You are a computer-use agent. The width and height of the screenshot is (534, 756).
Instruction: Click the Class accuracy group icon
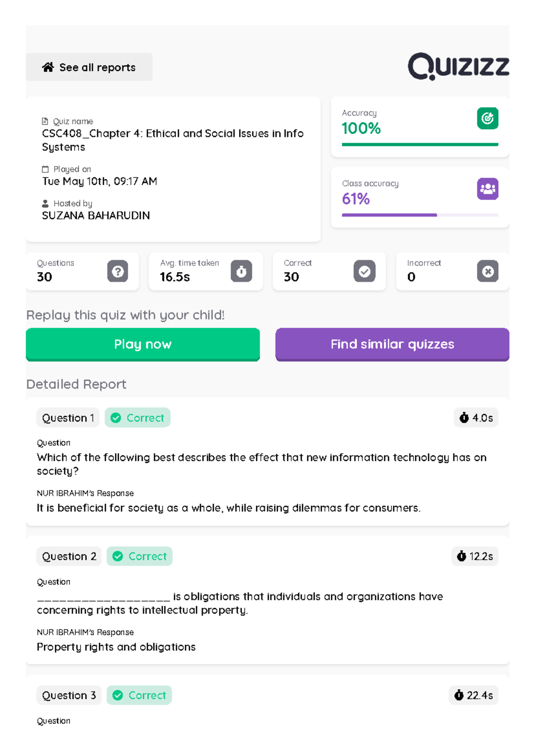(x=487, y=189)
